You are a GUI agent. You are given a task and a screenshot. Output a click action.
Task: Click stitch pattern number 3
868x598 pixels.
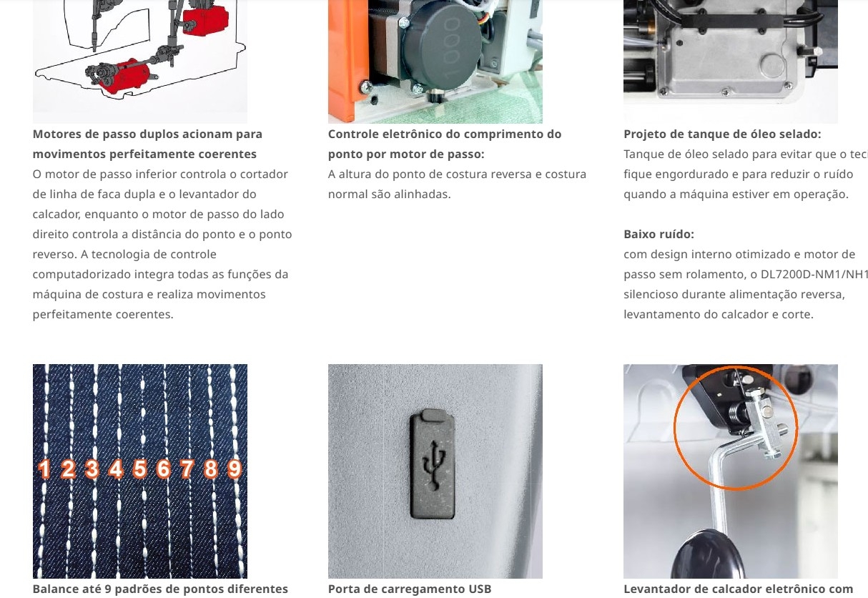pyautogui.click(x=92, y=469)
